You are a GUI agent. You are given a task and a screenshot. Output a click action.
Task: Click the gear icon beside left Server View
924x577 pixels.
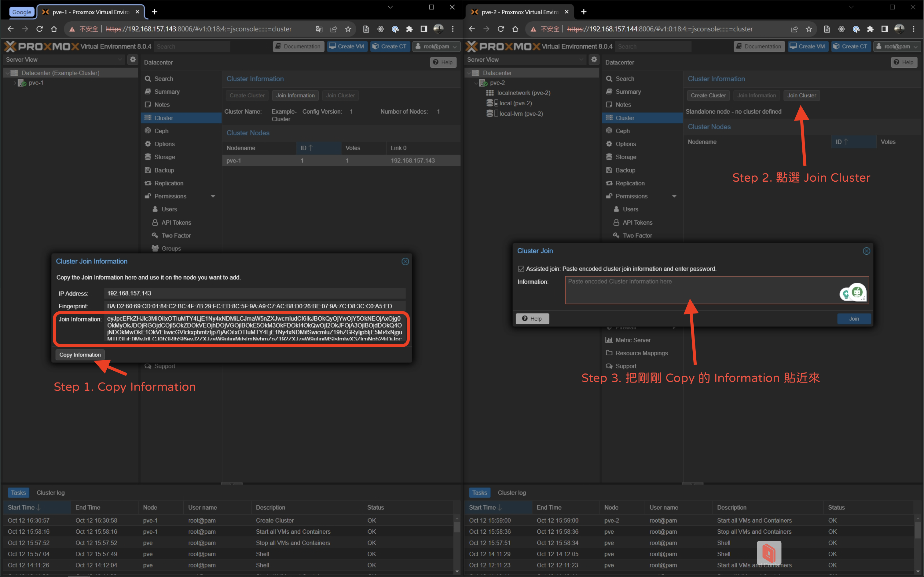point(133,60)
